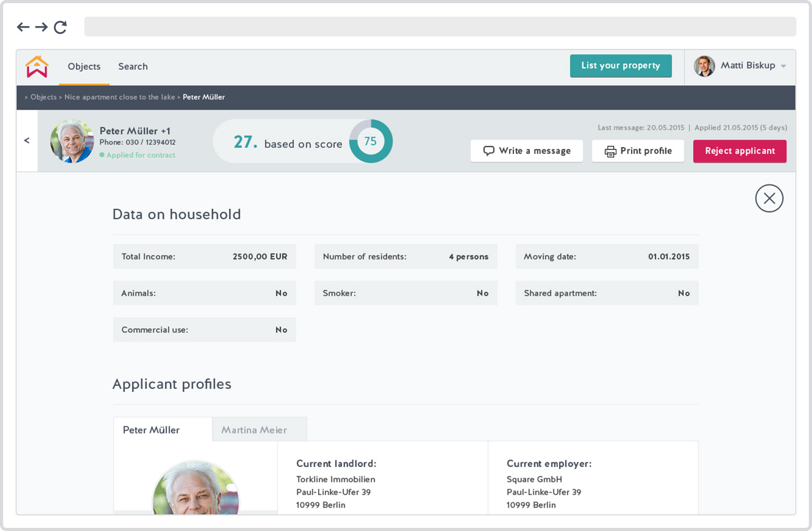Viewport: 812px width, 531px height.
Task: Click the score 75 donut chart
Action: pos(370,142)
